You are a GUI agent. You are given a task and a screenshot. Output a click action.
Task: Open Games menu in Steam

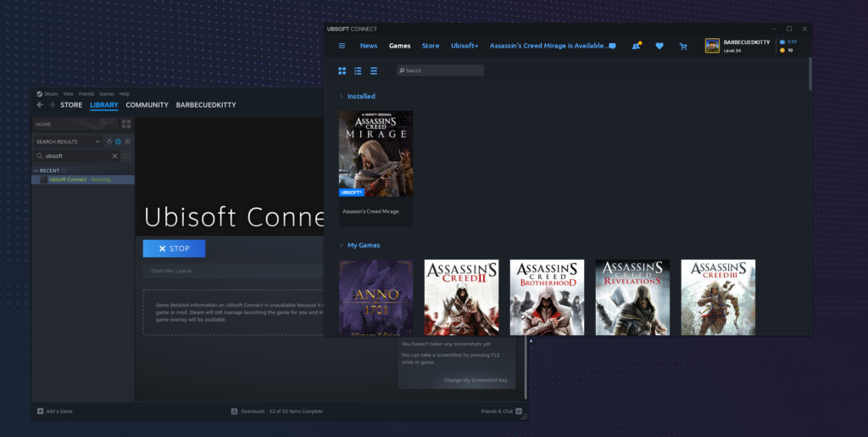pyautogui.click(x=107, y=94)
